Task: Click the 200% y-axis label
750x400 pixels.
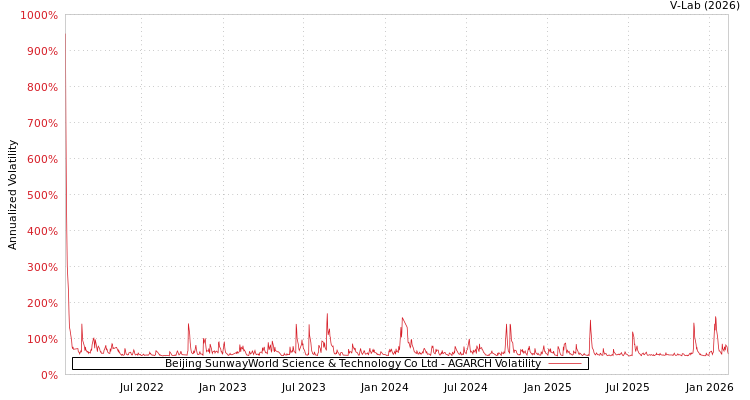Action: point(42,303)
